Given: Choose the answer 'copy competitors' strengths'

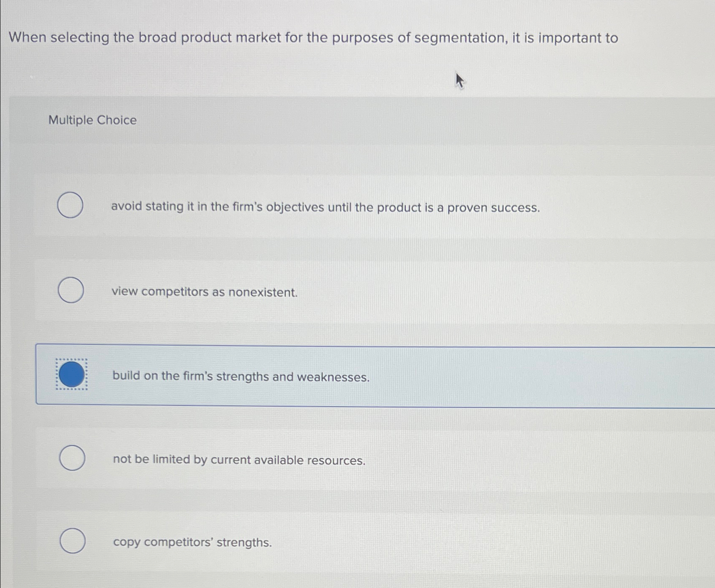Looking at the screenshot, I should [x=192, y=543].
